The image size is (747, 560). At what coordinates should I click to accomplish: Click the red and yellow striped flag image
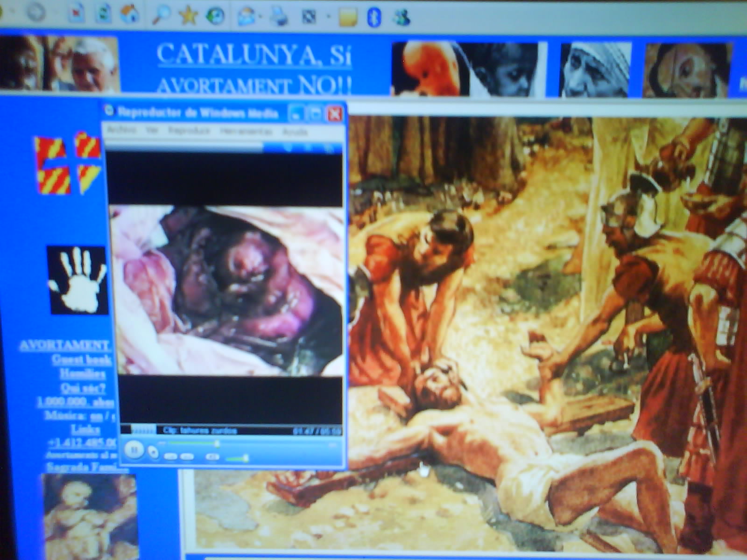pyautogui.click(x=68, y=163)
